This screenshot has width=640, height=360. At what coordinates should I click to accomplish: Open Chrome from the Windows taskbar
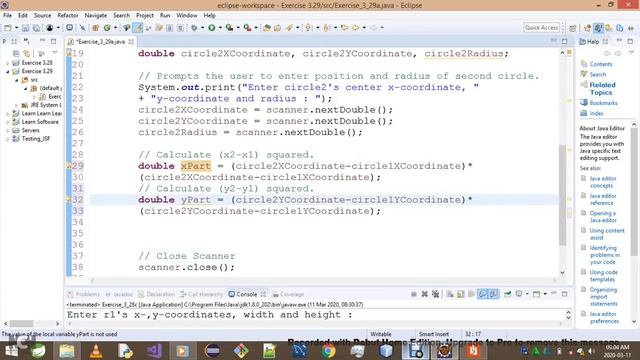(328, 351)
